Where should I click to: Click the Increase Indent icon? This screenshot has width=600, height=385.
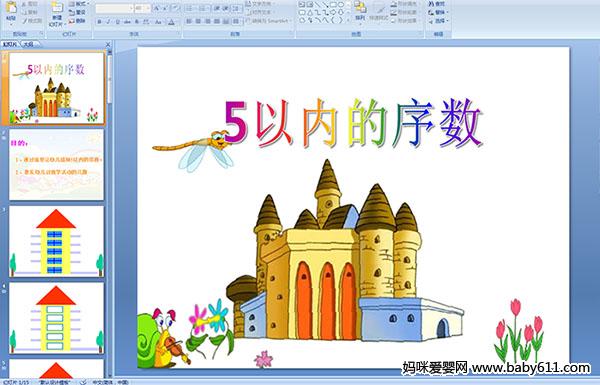[226, 8]
